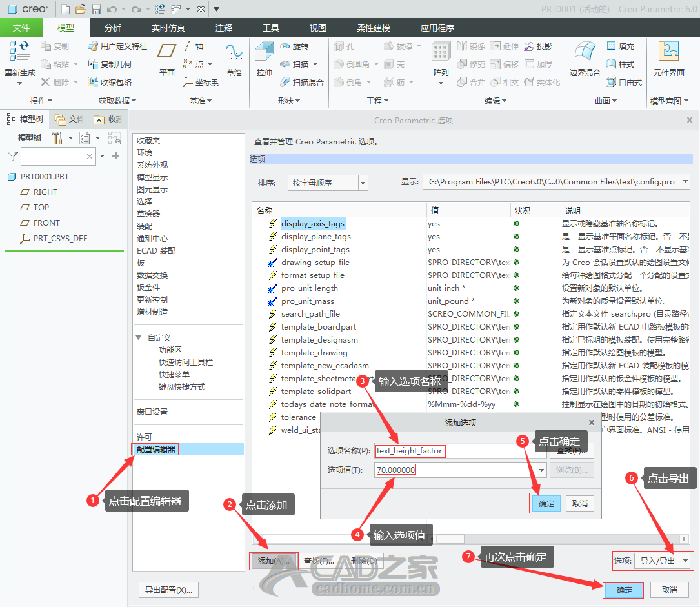Click the New file icon in quick access toolbar
This screenshot has width=700, height=607.
pyautogui.click(x=65, y=9)
